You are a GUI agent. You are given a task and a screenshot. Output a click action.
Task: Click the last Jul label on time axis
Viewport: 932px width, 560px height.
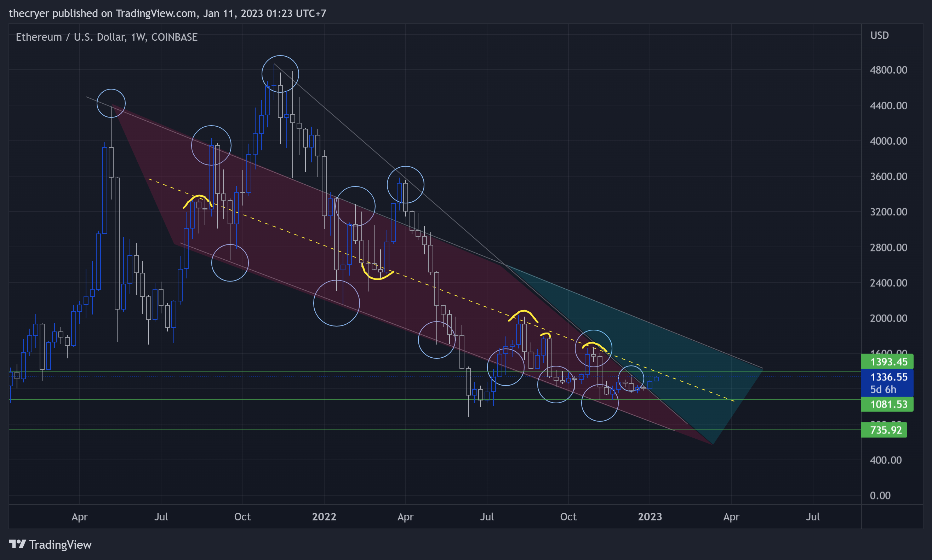point(813,516)
